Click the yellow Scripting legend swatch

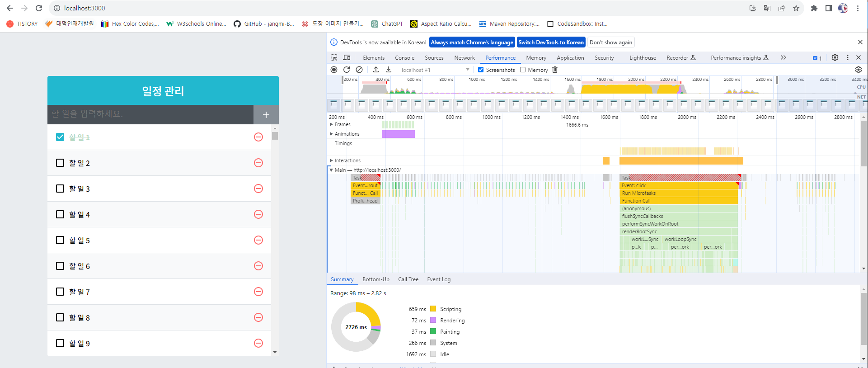coord(433,309)
